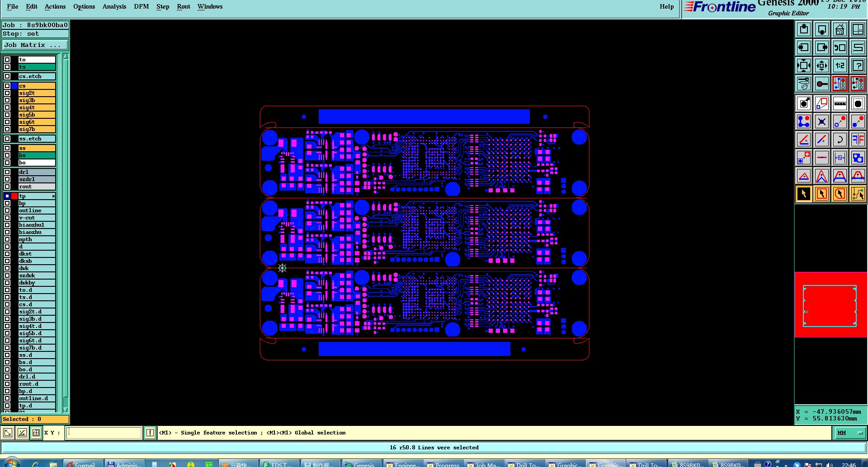Screen dimensions: 868x467
Task: Select the arrow pointer selection tool
Action: (x=803, y=194)
